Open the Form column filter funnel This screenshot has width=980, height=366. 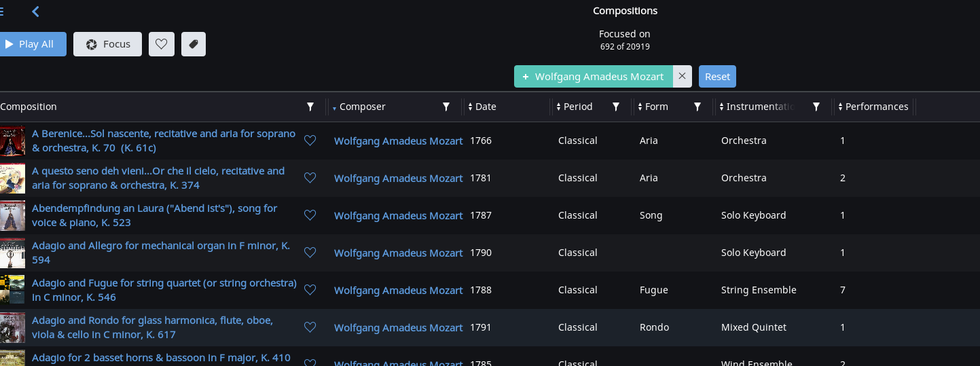point(697,107)
